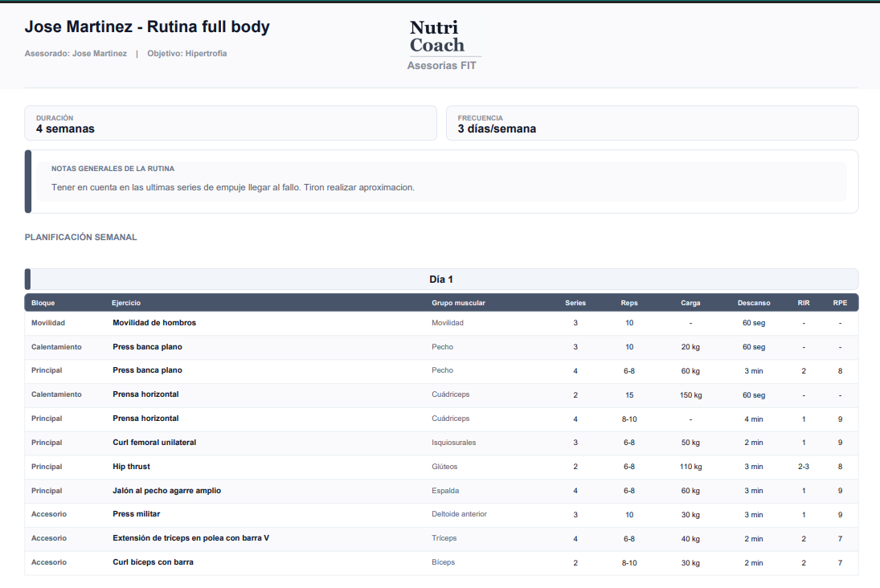Click the 40 kg load of Extensión de tríceps
Screen dimensions: 880x588
[x=690, y=539]
